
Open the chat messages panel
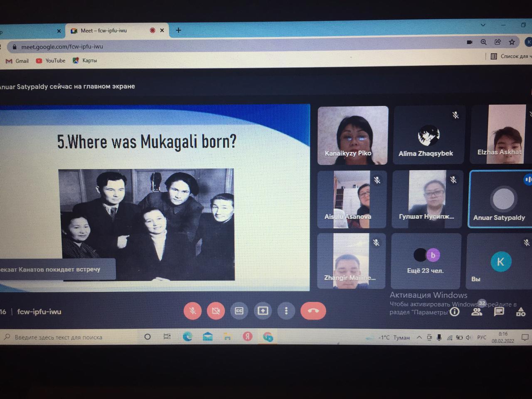499,312
